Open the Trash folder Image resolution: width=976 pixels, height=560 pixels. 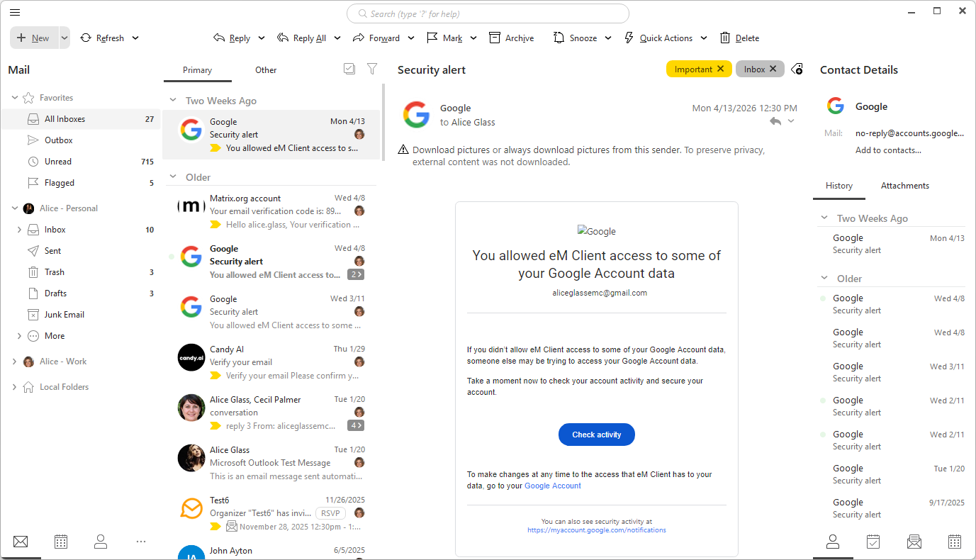tap(81, 272)
